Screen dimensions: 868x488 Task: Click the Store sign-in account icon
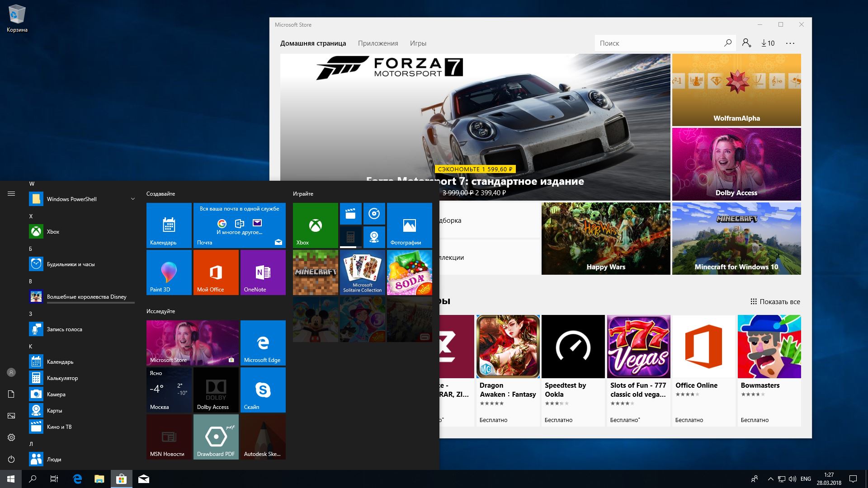746,43
